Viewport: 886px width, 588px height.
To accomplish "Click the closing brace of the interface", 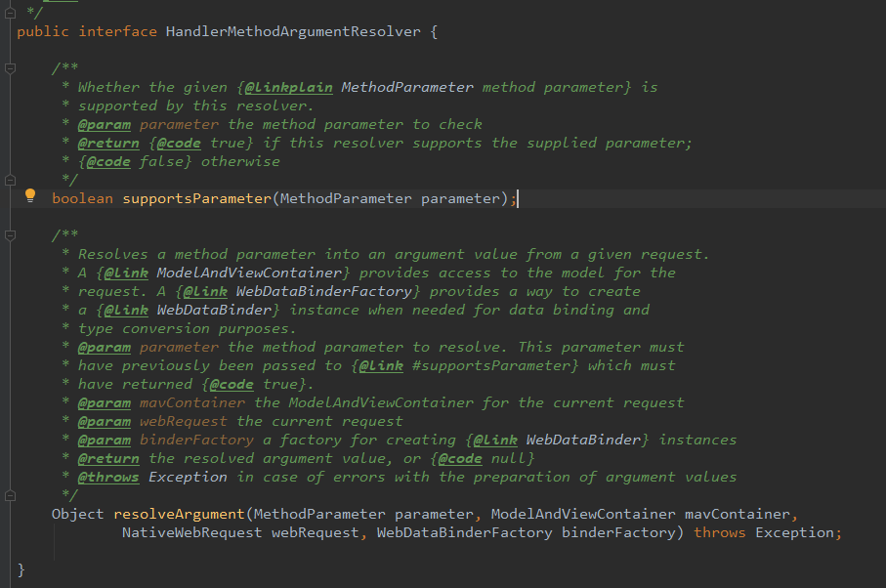I will click(21, 569).
